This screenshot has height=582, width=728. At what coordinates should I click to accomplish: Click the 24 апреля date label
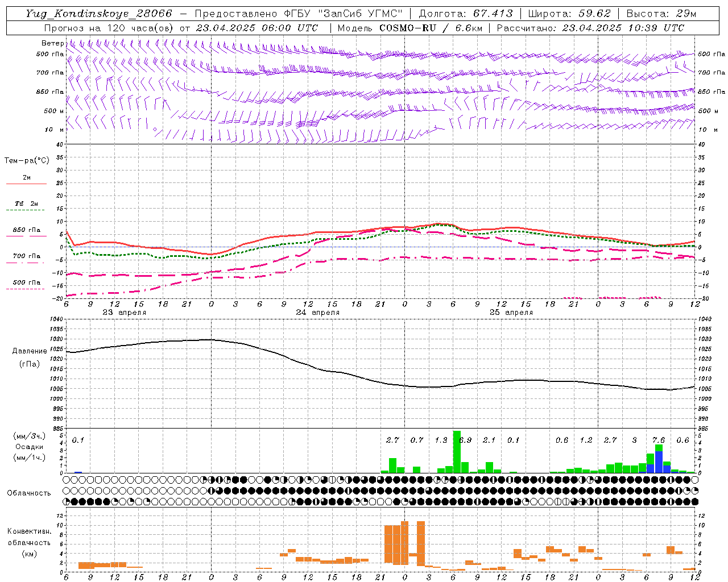pos(317,313)
